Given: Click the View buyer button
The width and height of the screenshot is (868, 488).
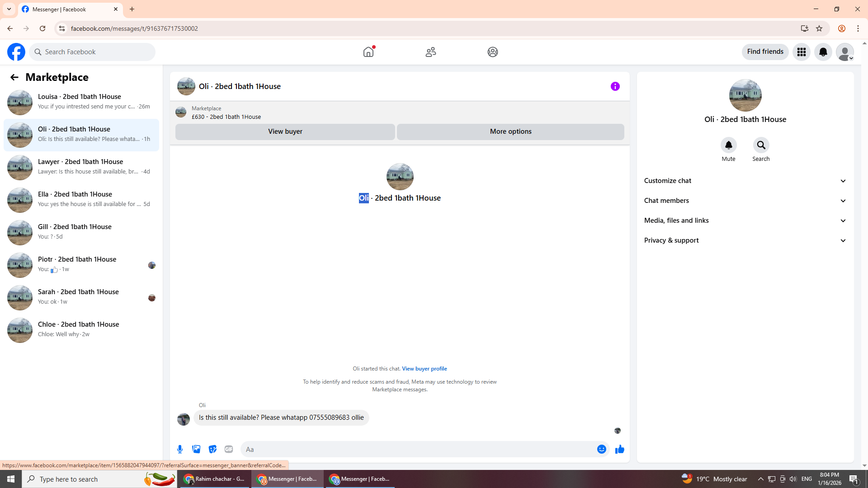Looking at the screenshot, I should (x=285, y=131).
